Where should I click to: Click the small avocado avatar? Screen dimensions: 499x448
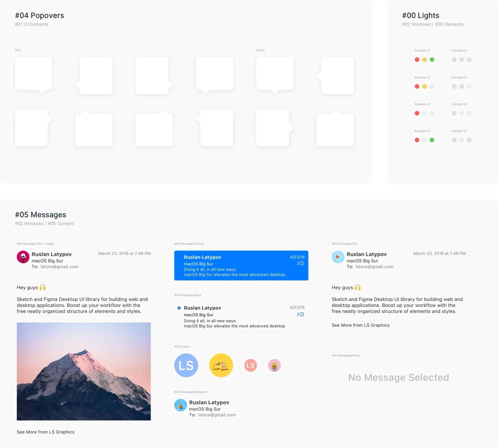(x=274, y=365)
